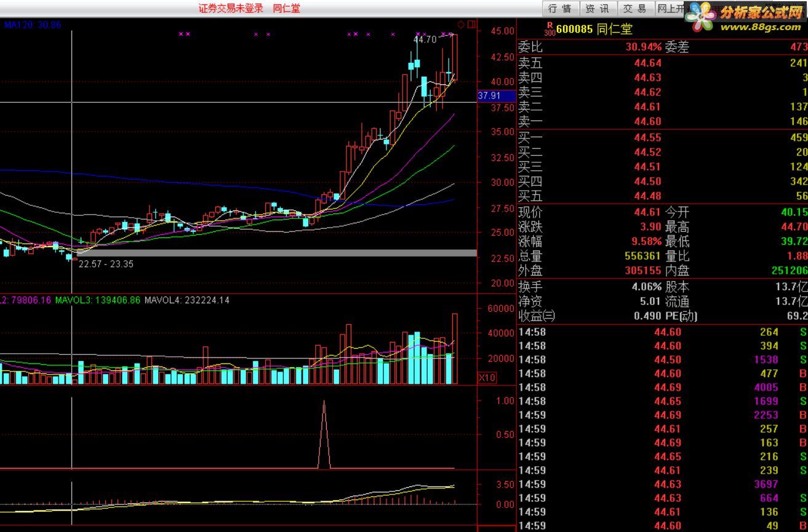Click the 涨跌 3.90 change value
The width and height of the screenshot is (808, 532).
point(650,227)
